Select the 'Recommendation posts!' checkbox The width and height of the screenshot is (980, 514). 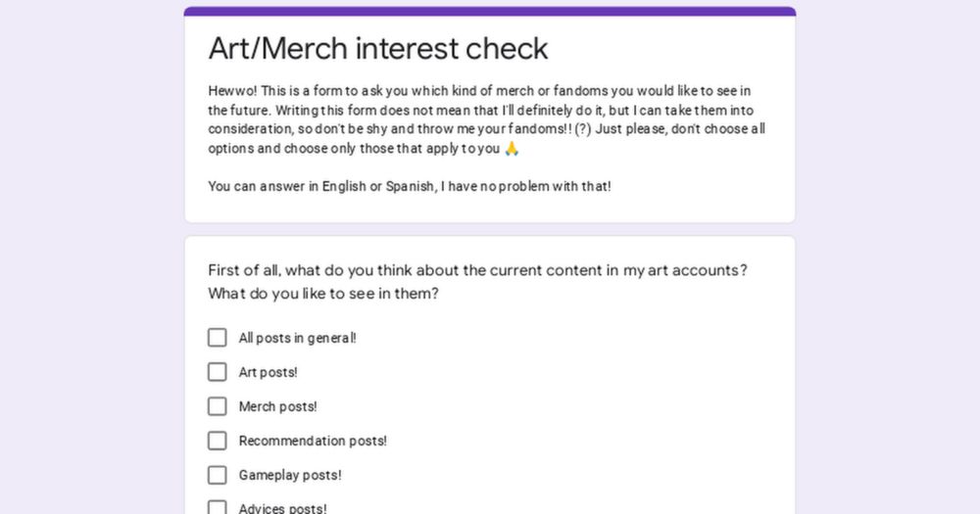[217, 441]
